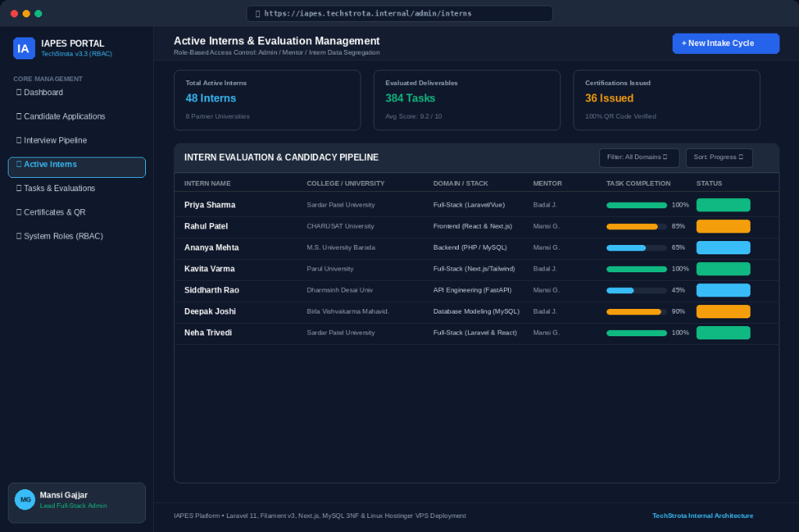This screenshot has height=532, width=799.
Task: Click Siddharth Rao's 45% progress bar
Action: pos(637,290)
